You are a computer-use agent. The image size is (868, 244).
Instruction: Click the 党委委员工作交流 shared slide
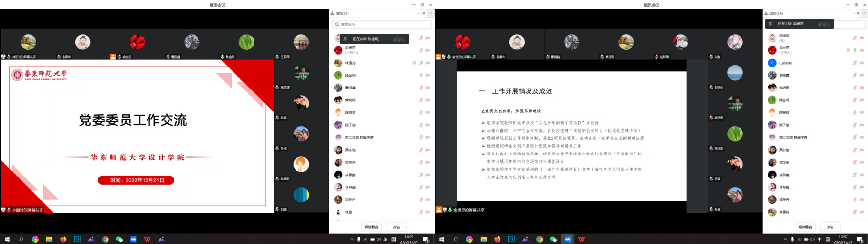coord(137,136)
